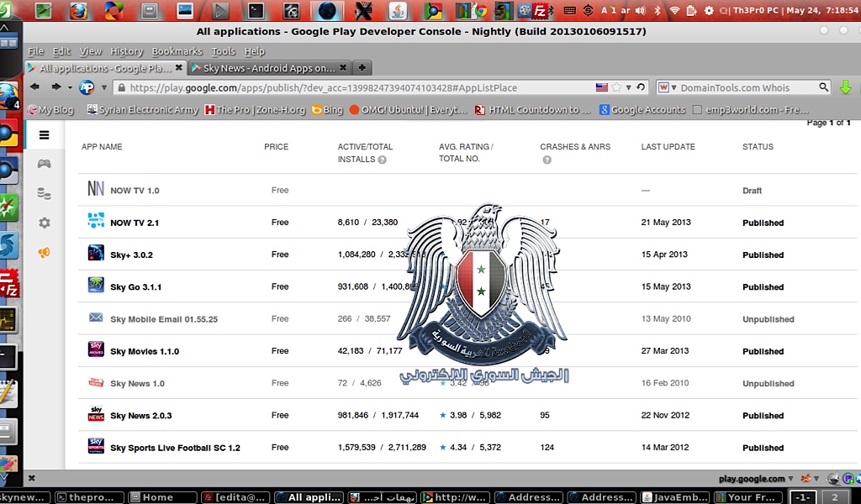Open the Bing bookmark
This screenshot has height=504, width=861.
(327, 110)
